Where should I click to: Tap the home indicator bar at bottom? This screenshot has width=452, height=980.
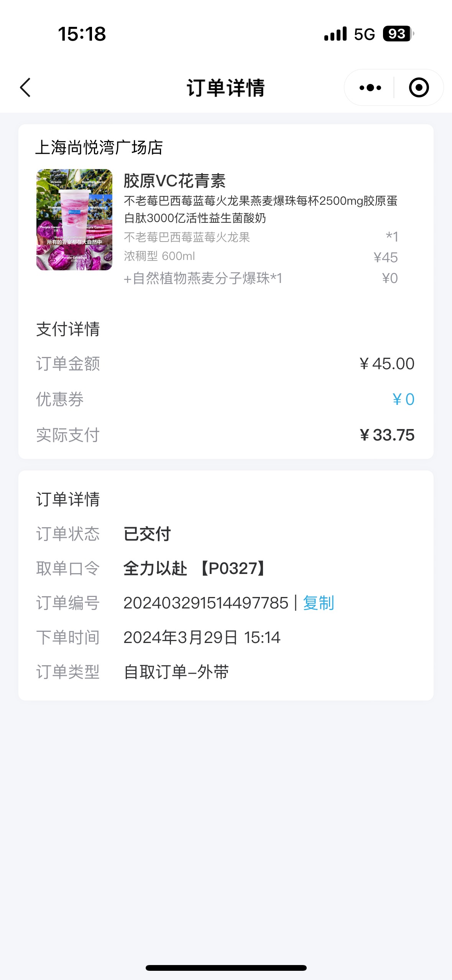[226, 968]
